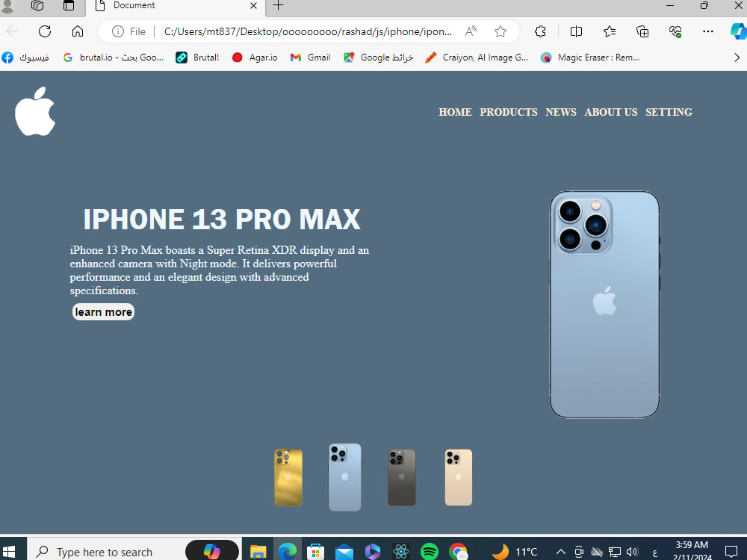Open the SETTING nav link

pos(669,113)
